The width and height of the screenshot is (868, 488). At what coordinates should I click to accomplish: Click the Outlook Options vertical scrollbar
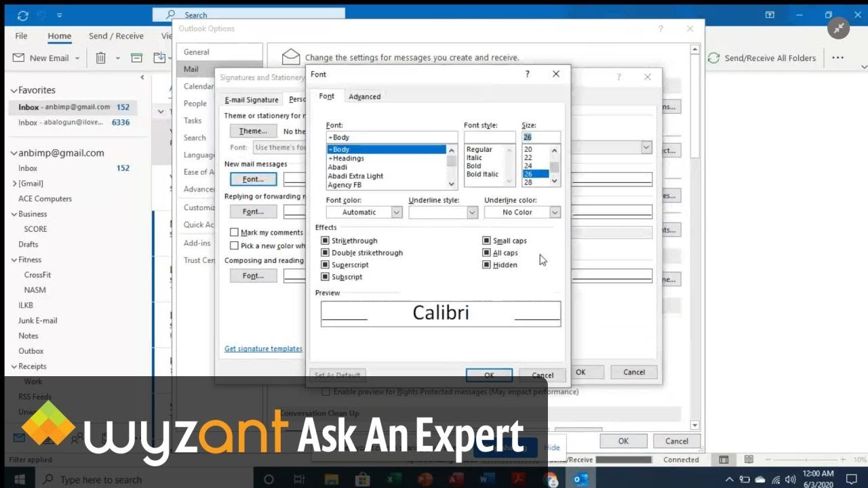click(x=694, y=237)
